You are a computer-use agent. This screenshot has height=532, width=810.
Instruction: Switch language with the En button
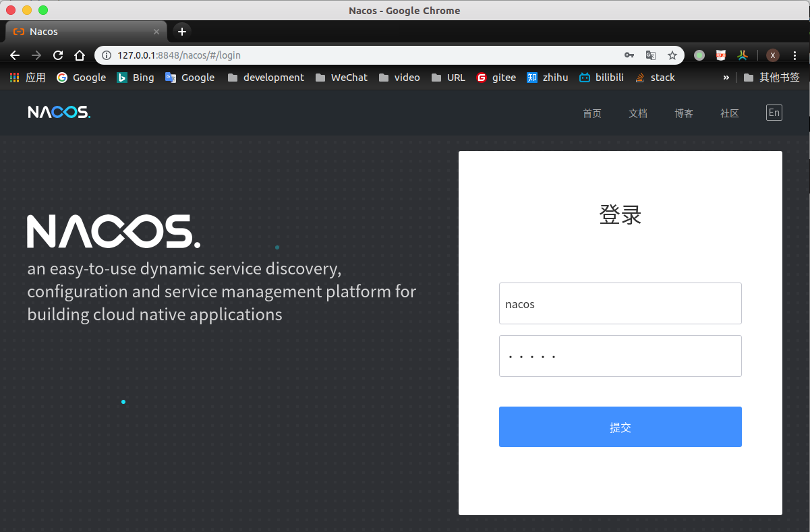click(774, 113)
